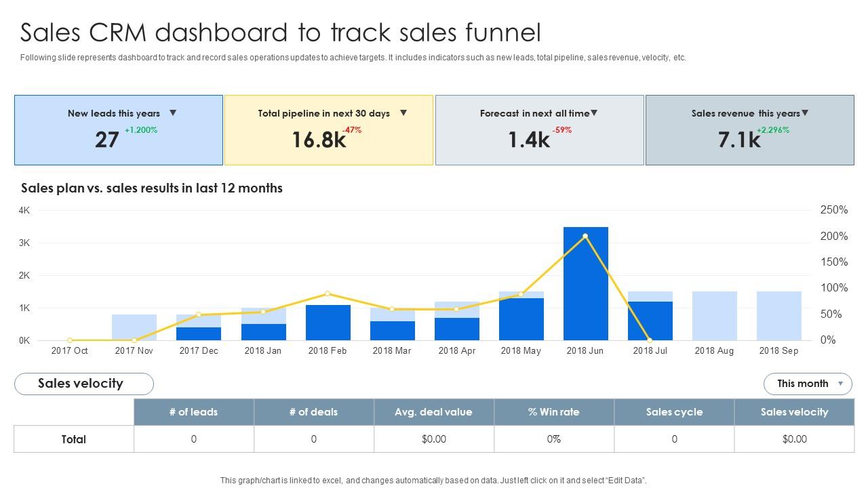Click the yellow line peak point at 2018 Jun
The width and height of the screenshot is (868, 488).
585,237
